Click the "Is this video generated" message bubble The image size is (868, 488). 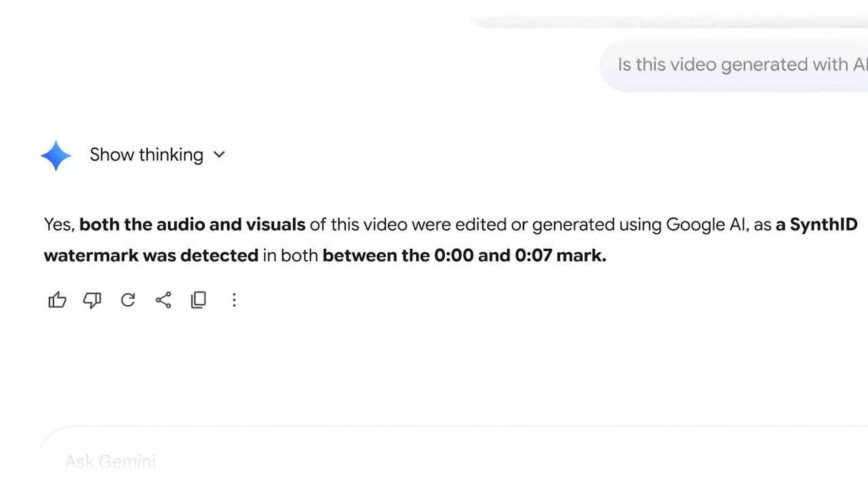[x=739, y=65]
